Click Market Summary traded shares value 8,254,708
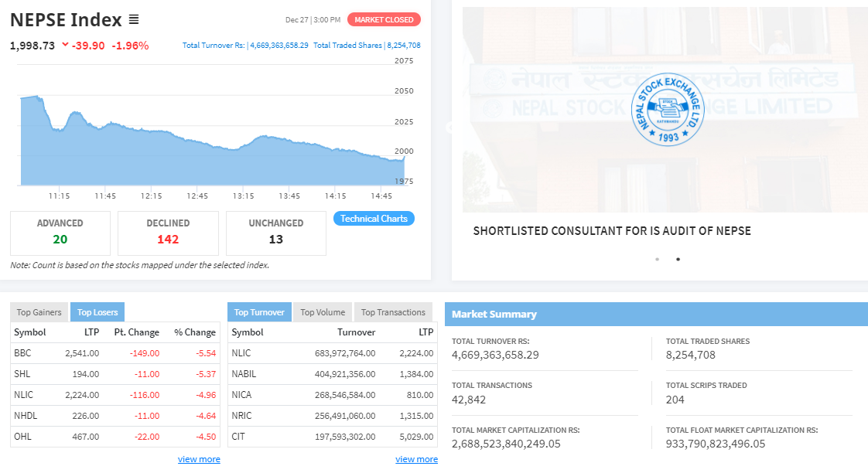This screenshot has height=473, width=868. (690, 355)
